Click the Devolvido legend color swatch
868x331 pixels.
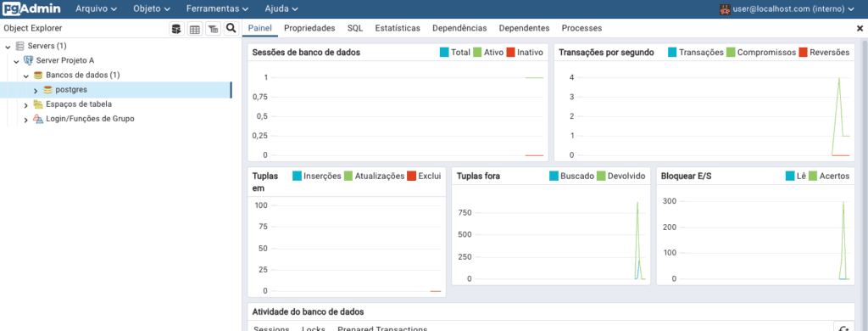pos(601,176)
